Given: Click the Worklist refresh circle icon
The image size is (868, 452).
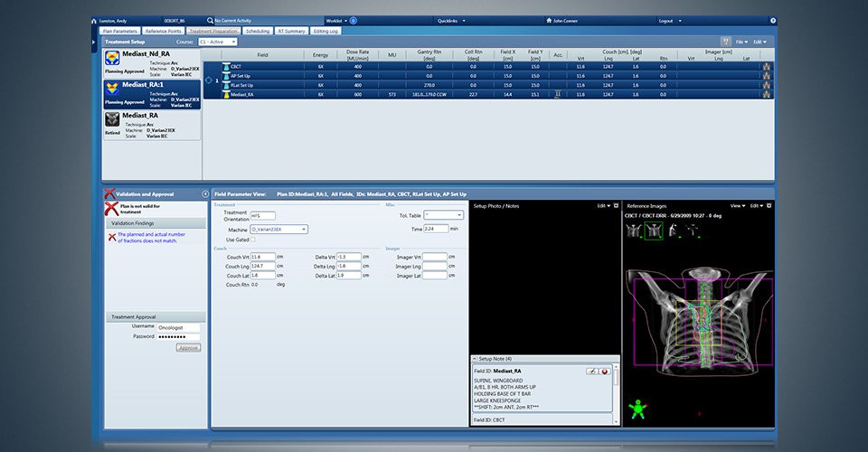Looking at the screenshot, I should click(354, 21).
